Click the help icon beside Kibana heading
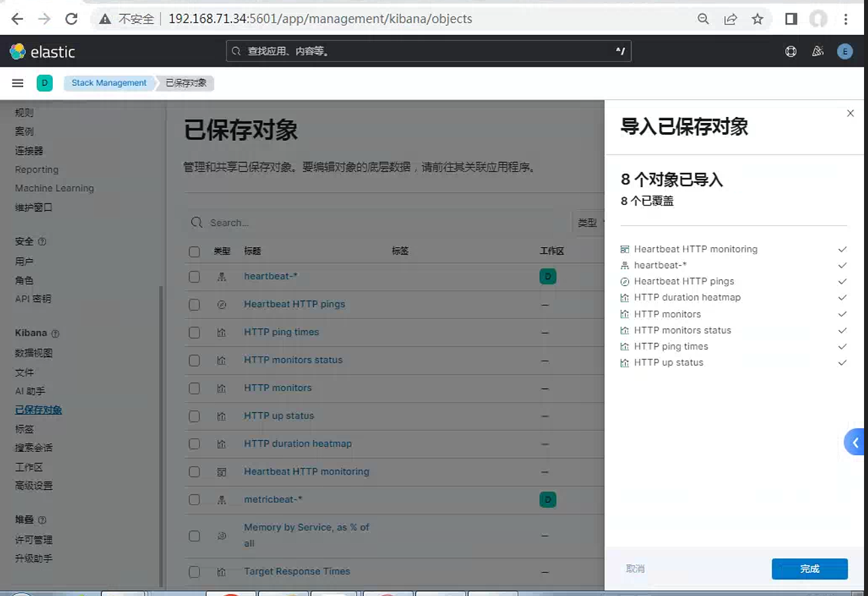This screenshot has height=596, width=868. click(55, 334)
